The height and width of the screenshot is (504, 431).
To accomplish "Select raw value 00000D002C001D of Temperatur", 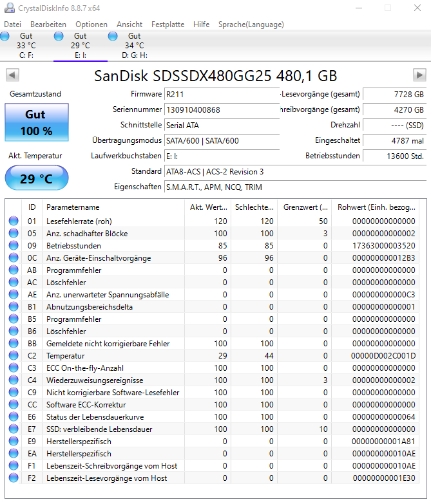I will [383, 356].
